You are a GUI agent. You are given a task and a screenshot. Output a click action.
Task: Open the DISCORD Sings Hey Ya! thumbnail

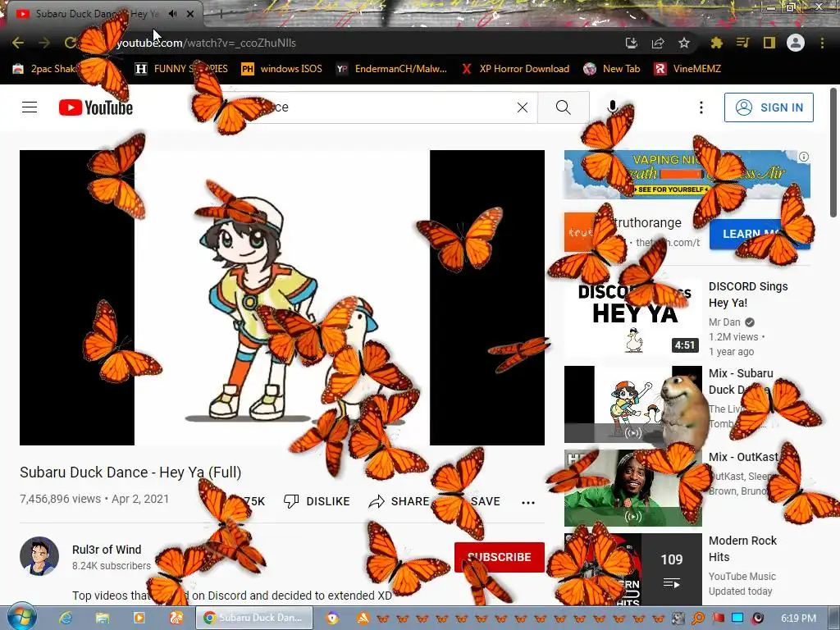pos(632,317)
